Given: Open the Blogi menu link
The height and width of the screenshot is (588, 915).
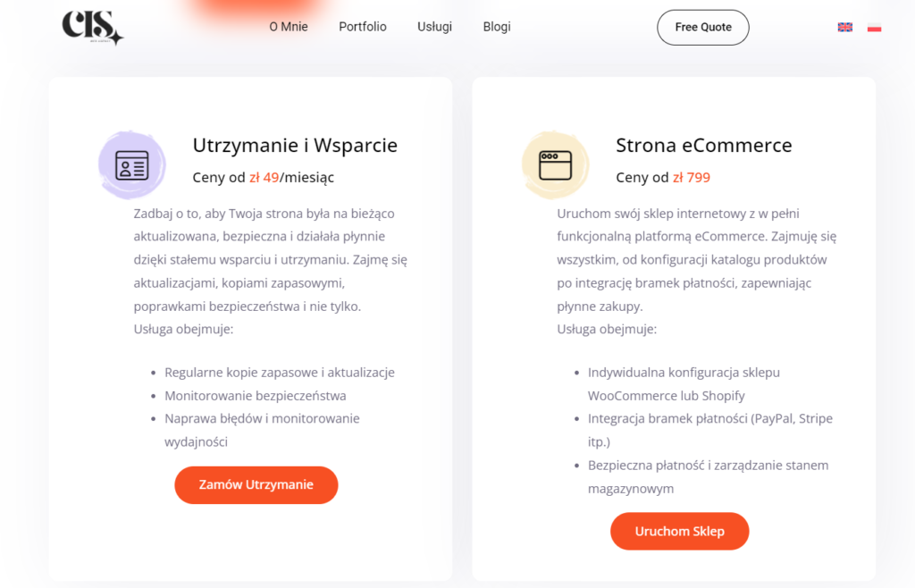Looking at the screenshot, I should tap(497, 27).
